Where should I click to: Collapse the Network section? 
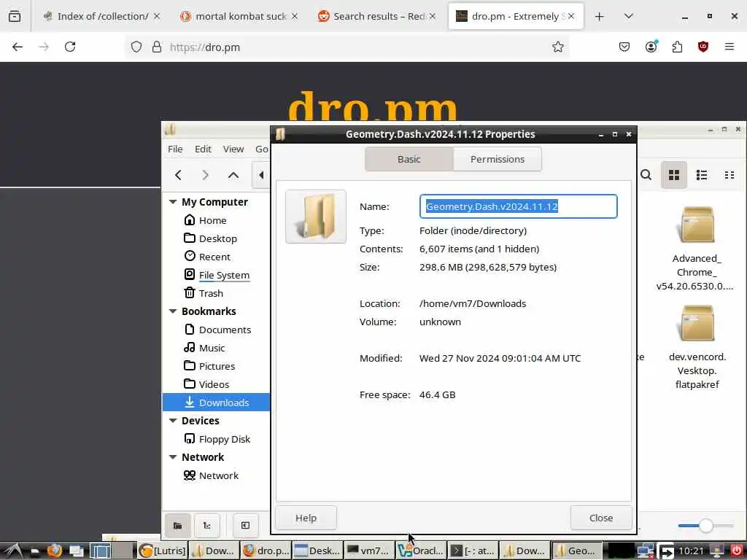(173, 457)
